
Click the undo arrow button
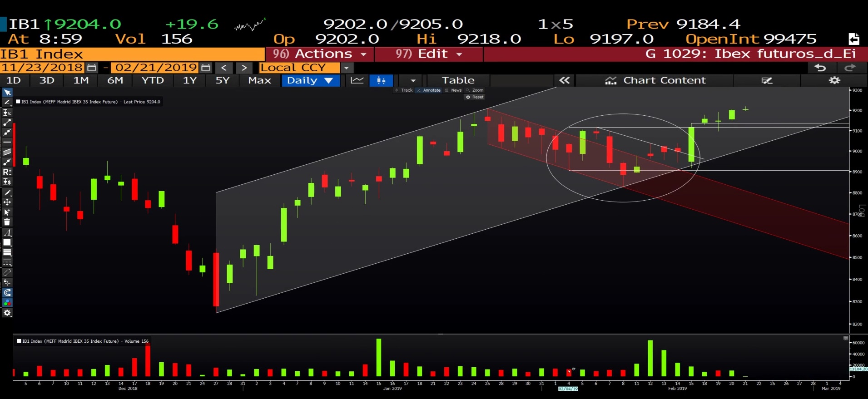click(x=820, y=68)
